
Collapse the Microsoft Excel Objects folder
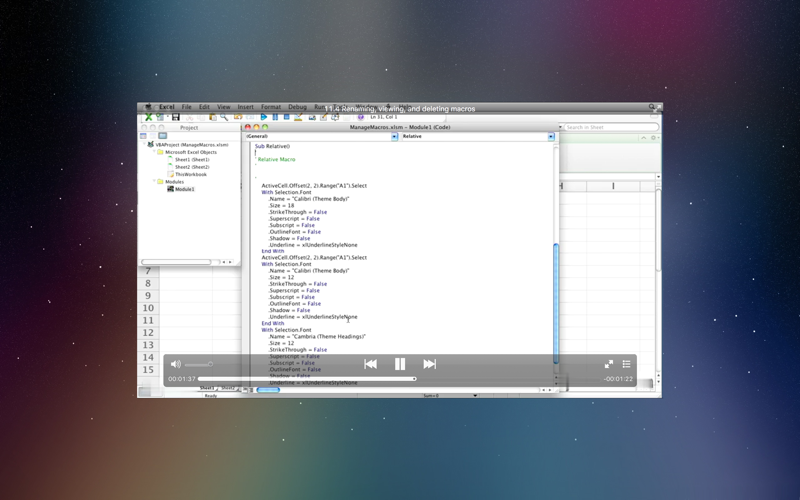point(154,152)
